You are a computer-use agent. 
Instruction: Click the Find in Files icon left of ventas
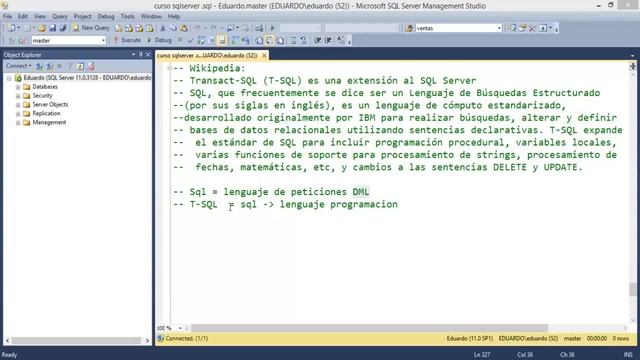pyautogui.click(x=409, y=28)
